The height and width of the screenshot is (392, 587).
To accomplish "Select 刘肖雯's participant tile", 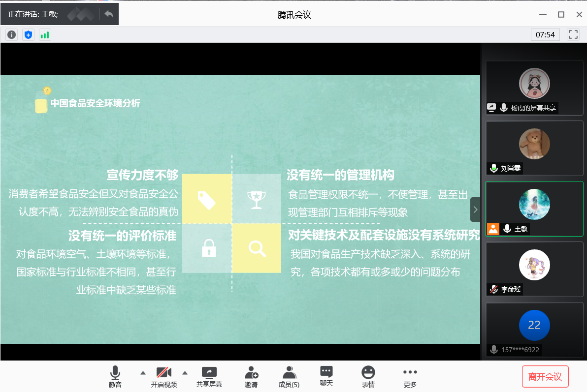I will [x=534, y=148].
